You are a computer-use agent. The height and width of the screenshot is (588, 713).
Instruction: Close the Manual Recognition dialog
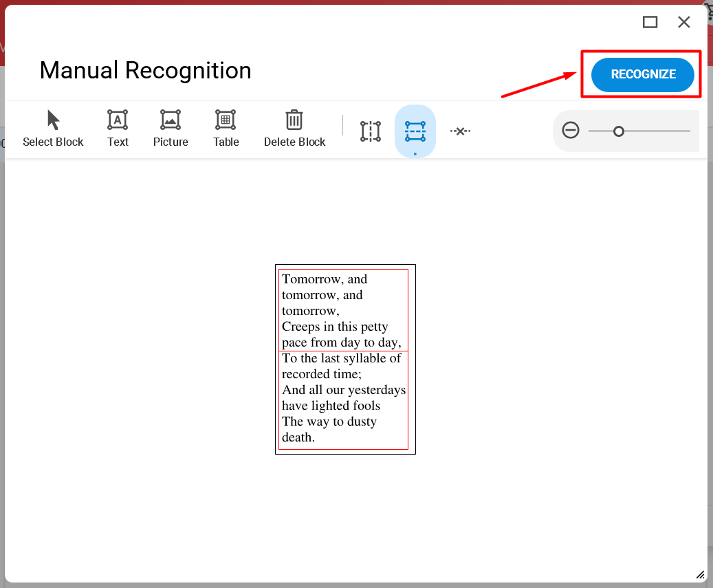click(684, 22)
